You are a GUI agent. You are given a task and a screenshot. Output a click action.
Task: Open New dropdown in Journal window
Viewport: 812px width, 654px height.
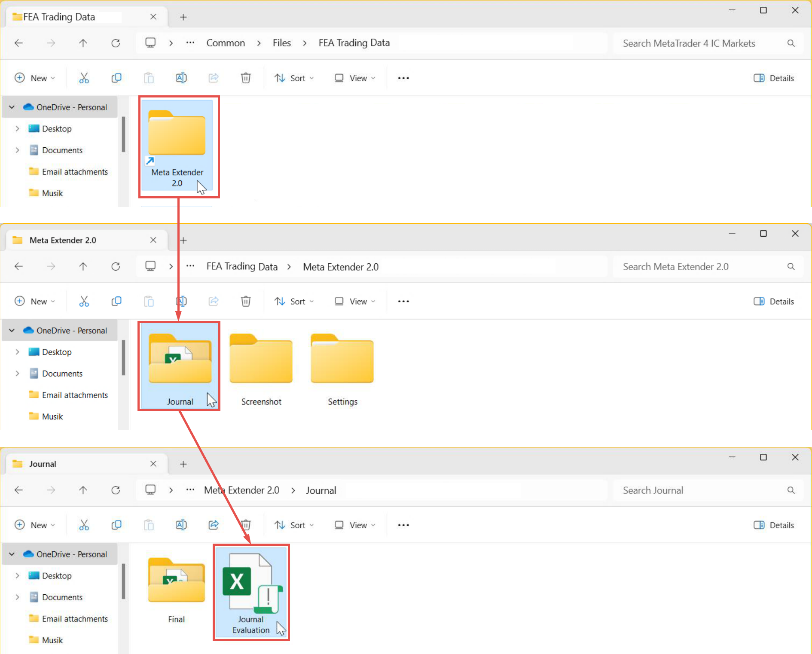pyautogui.click(x=35, y=525)
